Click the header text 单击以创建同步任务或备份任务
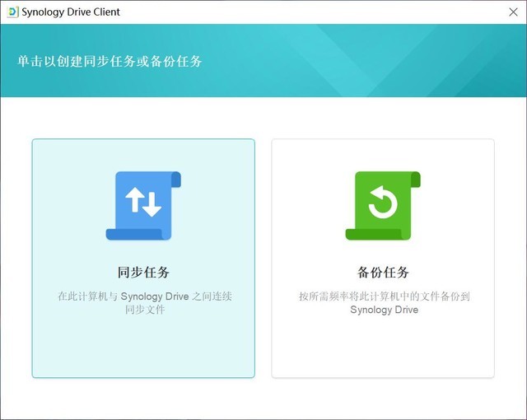 110,62
